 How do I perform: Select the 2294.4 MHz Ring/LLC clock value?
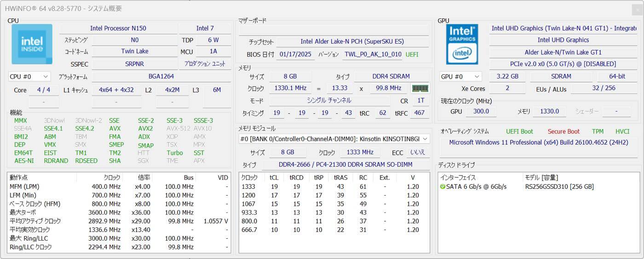point(105,247)
